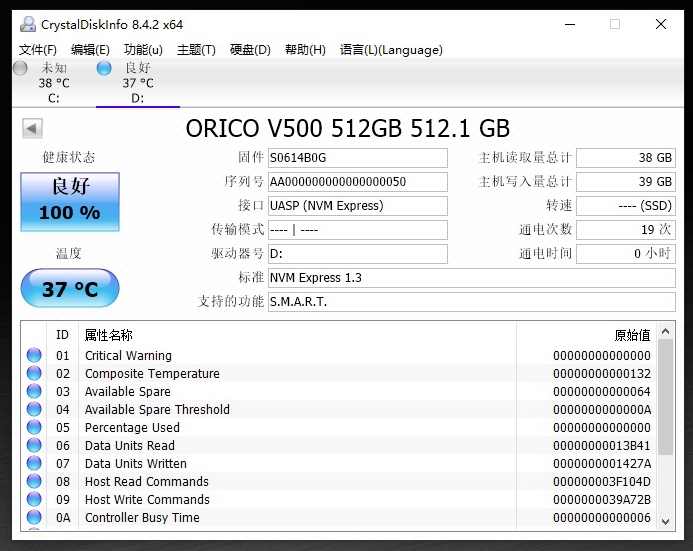693x551 pixels.
Task: Click raw value 00000039A72B
Action: click(x=602, y=499)
